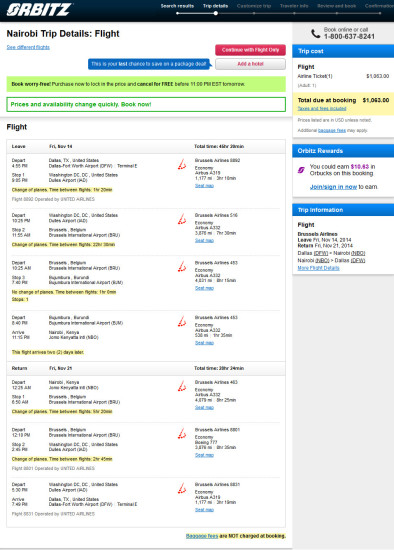
Task: Click the Add a hotel button
Action: 250,64
